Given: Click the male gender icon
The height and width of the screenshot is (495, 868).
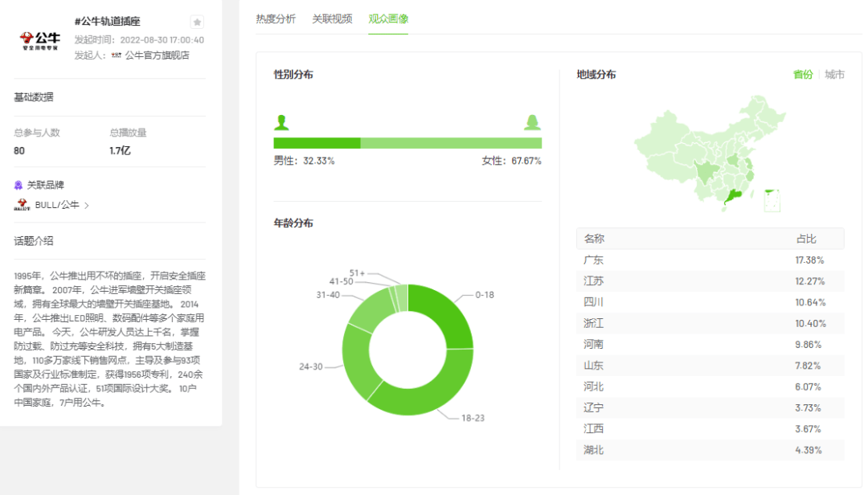Looking at the screenshot, I should tap(281, 122).
